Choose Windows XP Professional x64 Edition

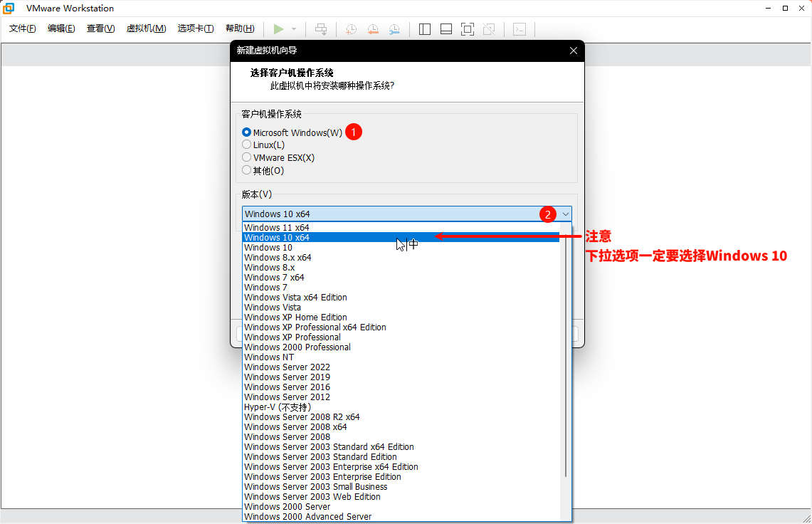click(x=401, y=327)
